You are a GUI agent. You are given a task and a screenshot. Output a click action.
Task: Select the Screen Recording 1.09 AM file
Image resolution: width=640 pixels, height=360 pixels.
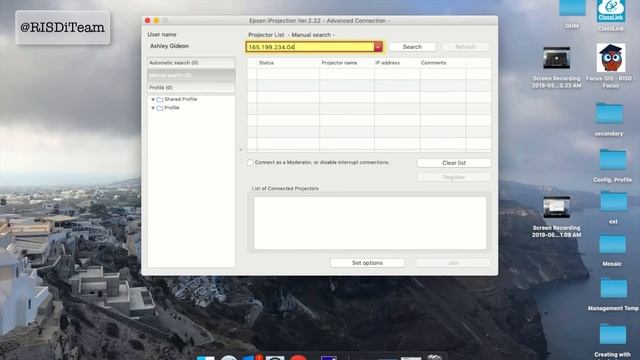tap(556, 207)
